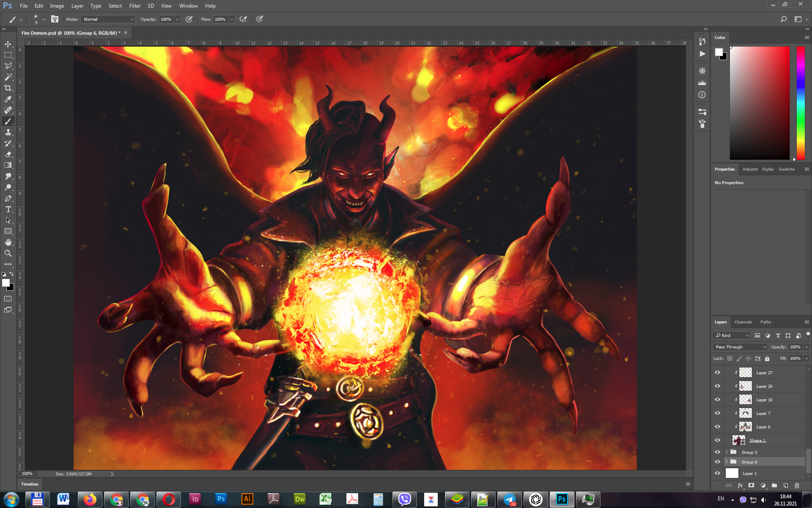Hide Shape 1 layer visibility eye
Screen dimensions: 812x508
tap(717, 440)
